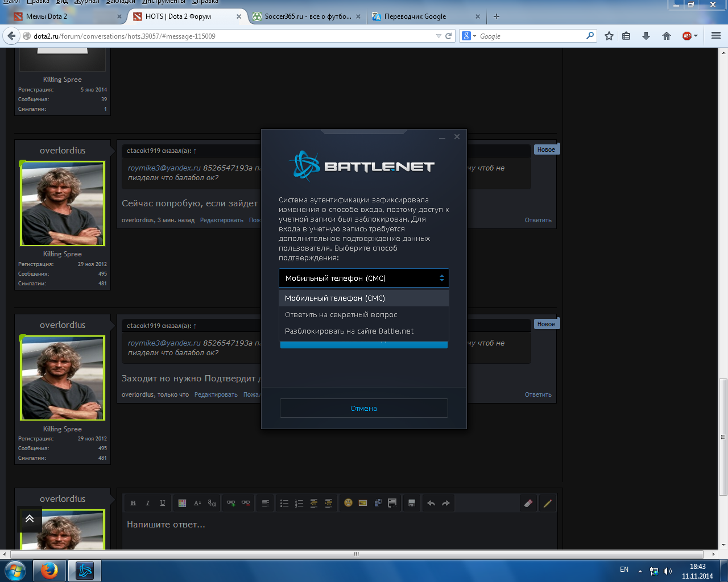
Task: Click the insert media icon
Action: point(378,503)
